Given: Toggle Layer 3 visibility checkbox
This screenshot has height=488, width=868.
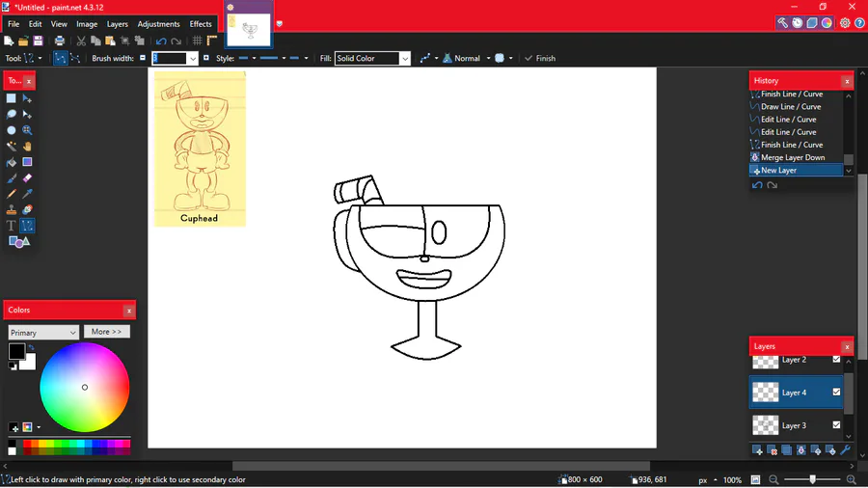Looking at the screenshot, I should pyautogui.click(x=836, y=425).
